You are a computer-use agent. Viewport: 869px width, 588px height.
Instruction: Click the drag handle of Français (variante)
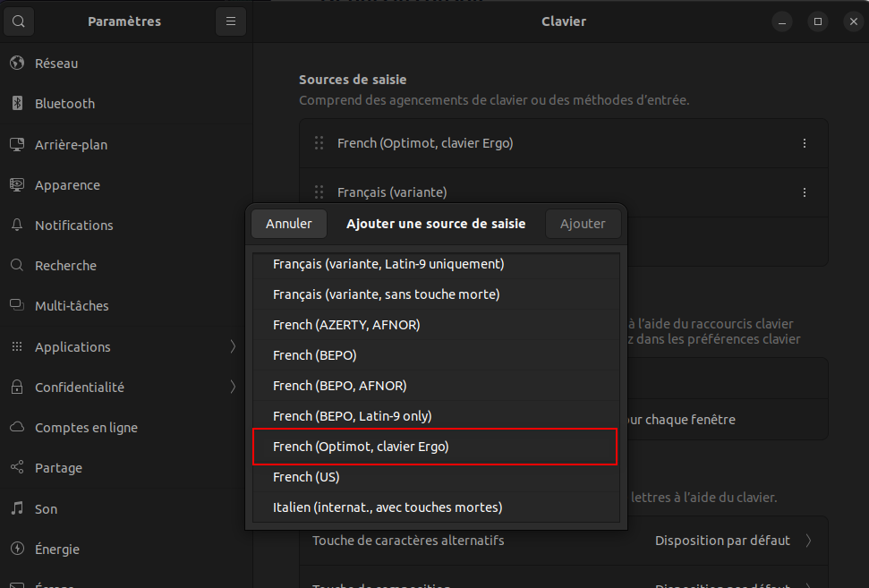[319, 192]
